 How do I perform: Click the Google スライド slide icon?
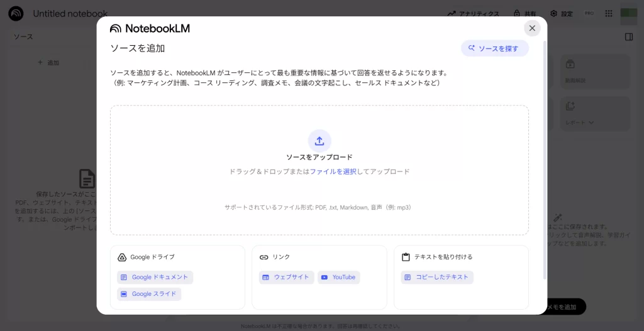click(x=124, y=294)
